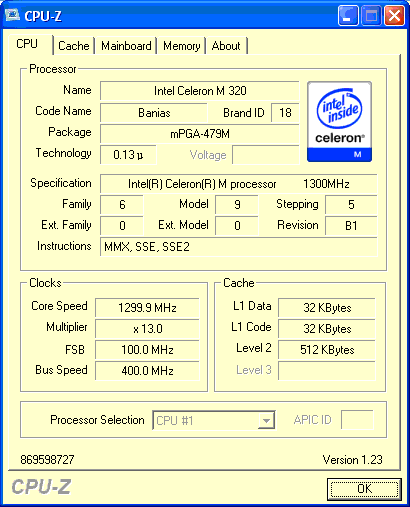
Task: Select the Code Name value Banias
Action: (x=154, y=113)
